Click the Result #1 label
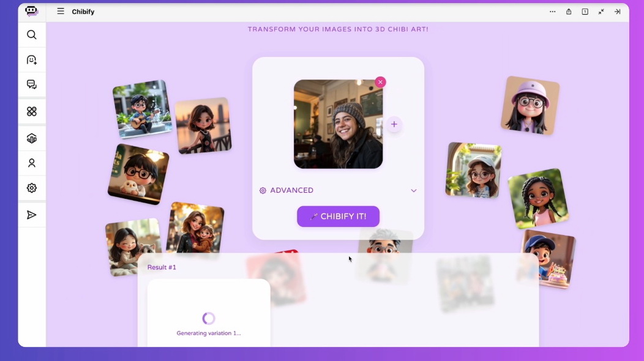The width and height of the screenshot is (644, 361). (x=162, y=267)
